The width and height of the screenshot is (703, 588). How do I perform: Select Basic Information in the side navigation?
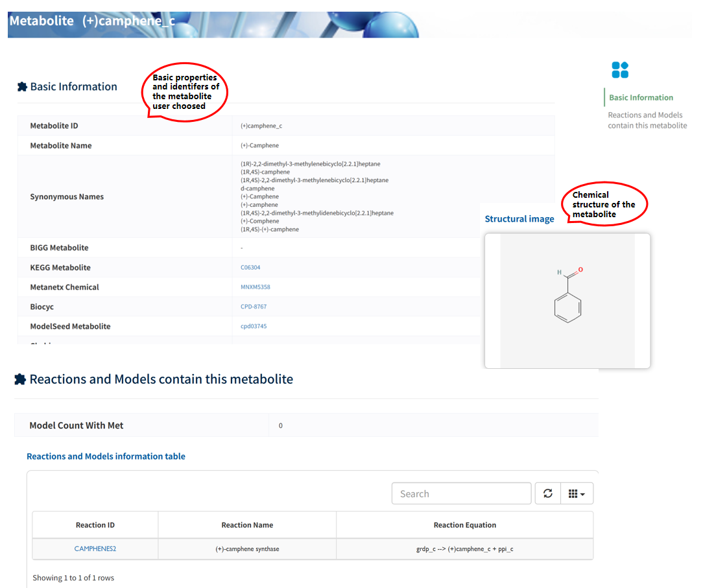641,98
